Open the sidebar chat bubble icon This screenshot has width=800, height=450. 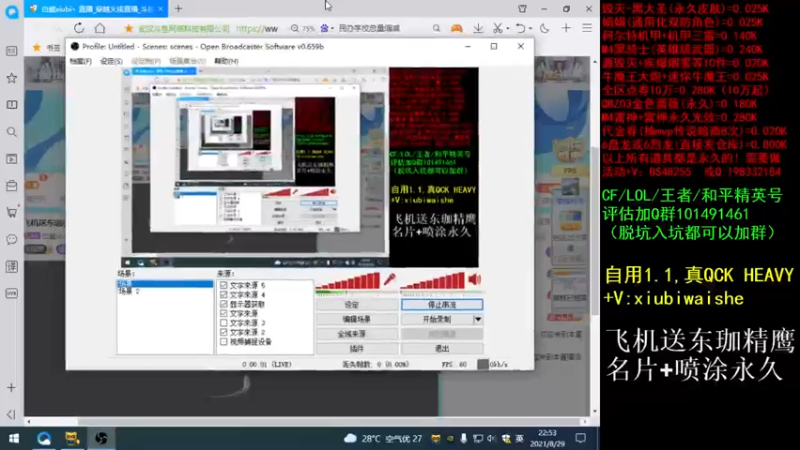pos(11,239)
